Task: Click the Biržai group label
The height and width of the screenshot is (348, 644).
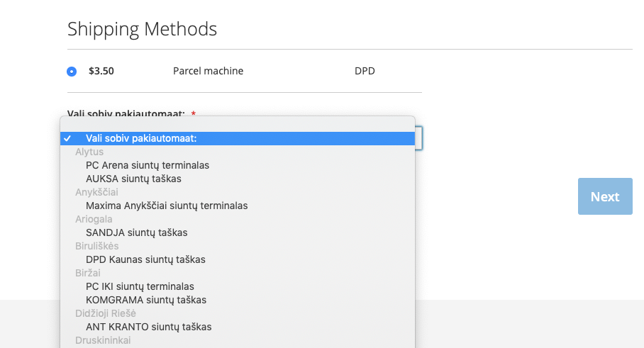Action: [87, 273]
